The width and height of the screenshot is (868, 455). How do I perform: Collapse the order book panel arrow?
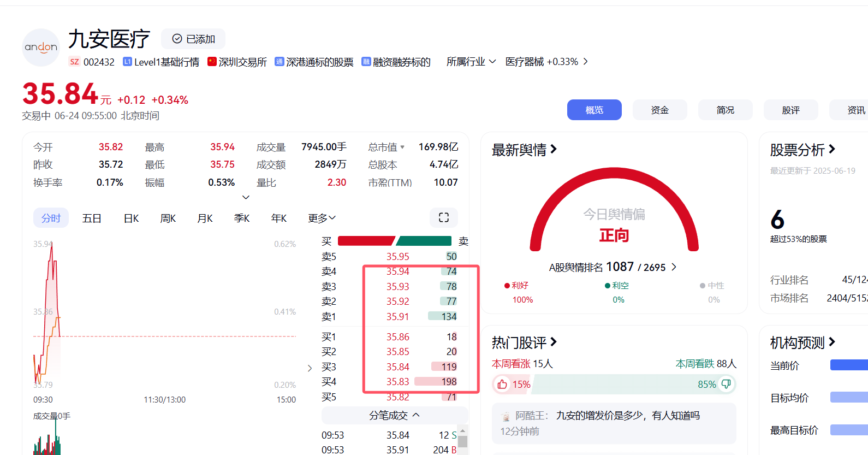310,368
